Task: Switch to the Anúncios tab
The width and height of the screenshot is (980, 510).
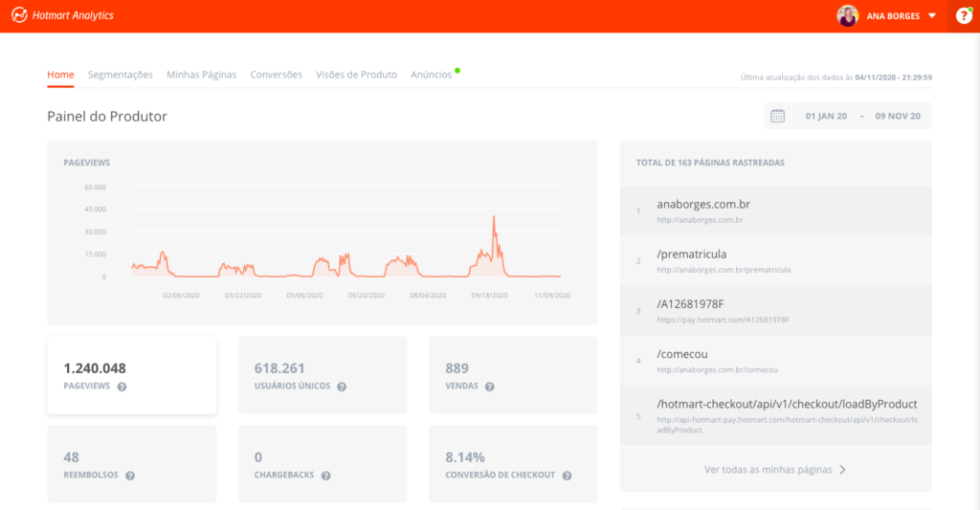Action: click(432, 75)
